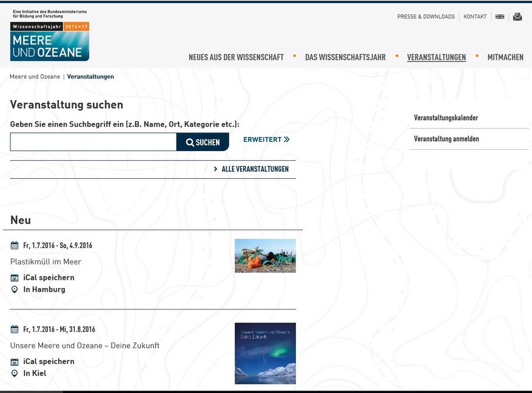The height and width of the screenshot is (393, 532).
Task: Open Presse & Downloads link
Action: (x=425, y=17)
